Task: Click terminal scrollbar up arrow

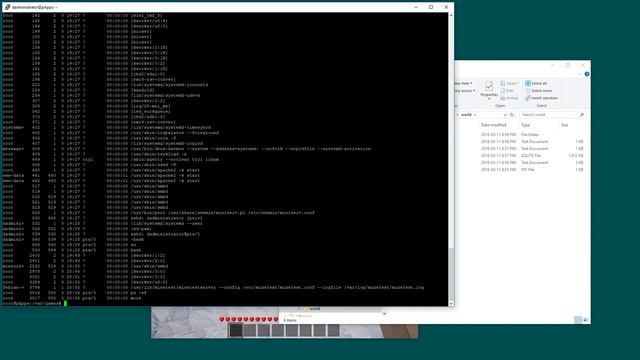Action: click(451, 16)
